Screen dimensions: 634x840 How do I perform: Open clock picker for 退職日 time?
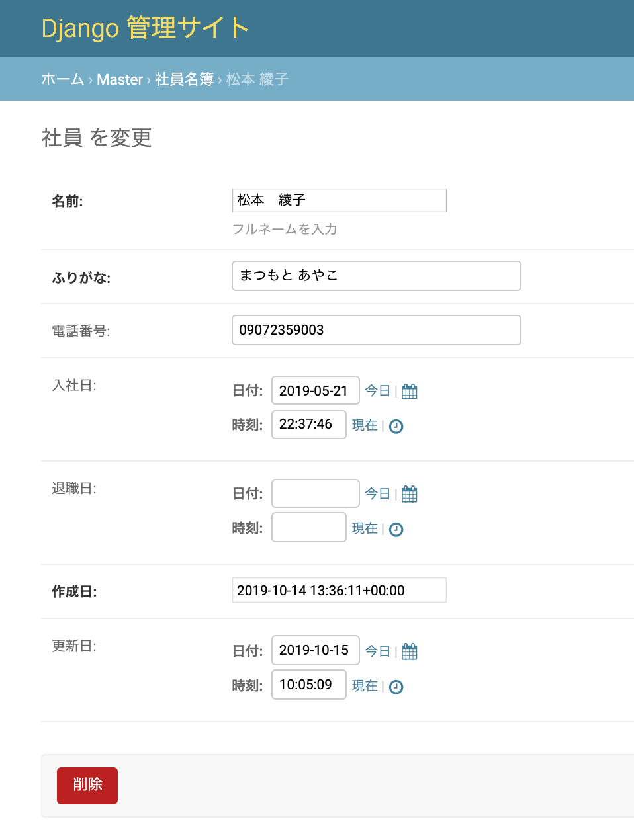pyautogui.click(x=396, y=529)
